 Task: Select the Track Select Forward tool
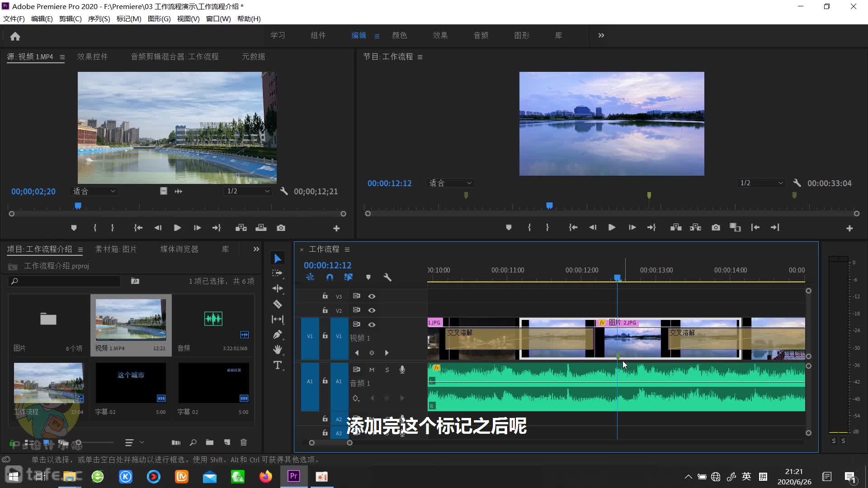278,273
